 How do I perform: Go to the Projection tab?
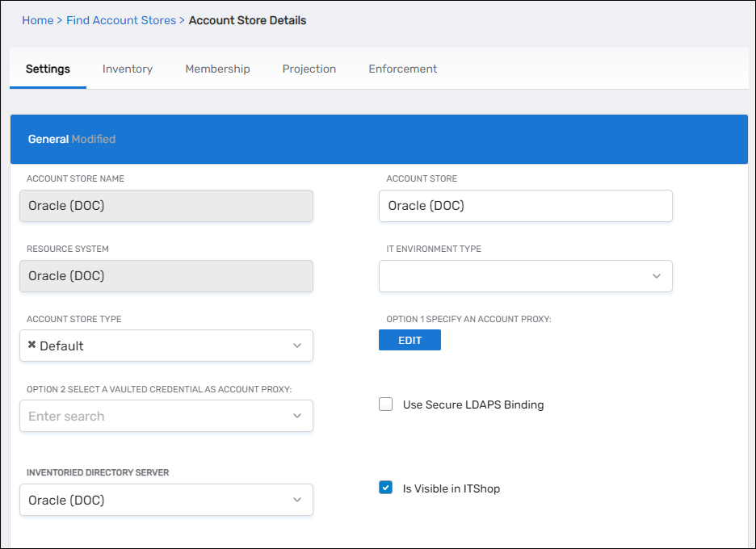tap(309, 69)
